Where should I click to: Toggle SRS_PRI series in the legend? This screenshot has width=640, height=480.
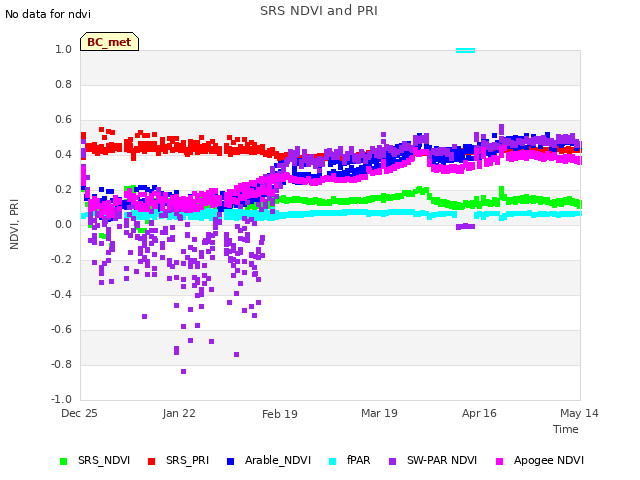click(178, 460)
